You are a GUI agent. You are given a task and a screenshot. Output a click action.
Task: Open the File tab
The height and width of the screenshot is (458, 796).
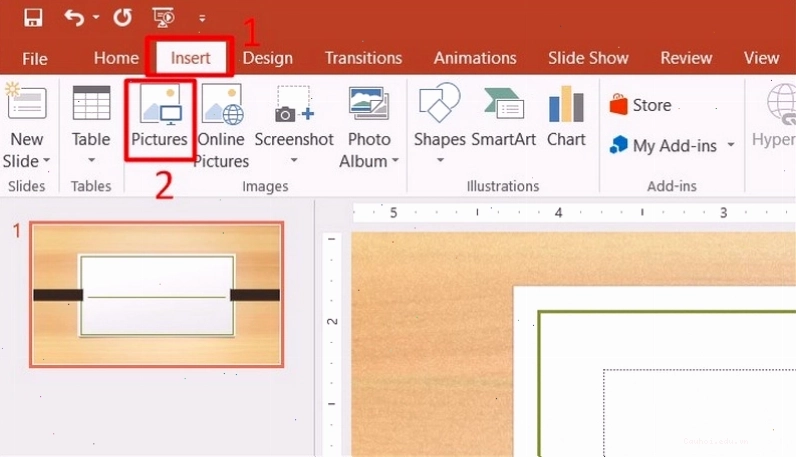(x=35, y=58)
